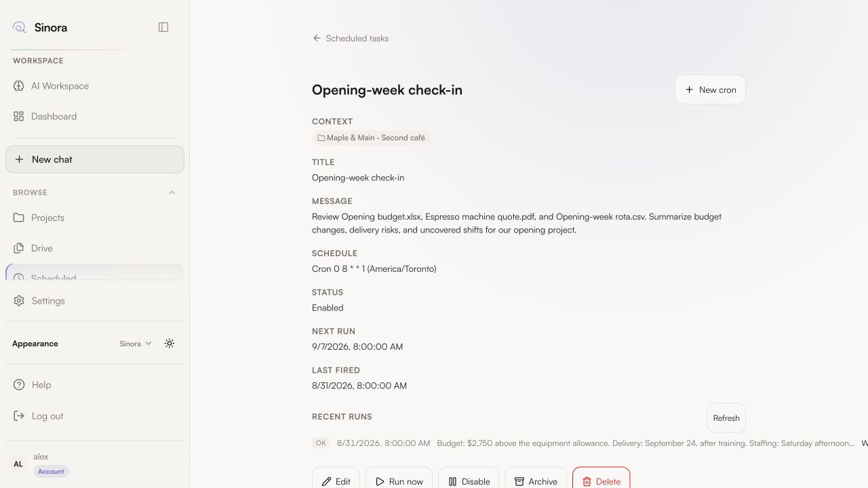Viewport: 868px width, 488px height.
Task: Delete this scheduled task
Action: [601, 481]
